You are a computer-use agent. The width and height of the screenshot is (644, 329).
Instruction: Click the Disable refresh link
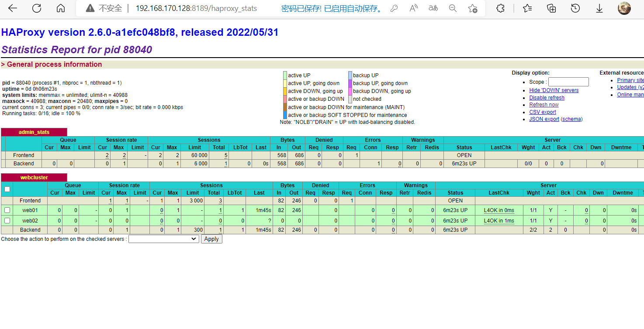pos(547,98)
